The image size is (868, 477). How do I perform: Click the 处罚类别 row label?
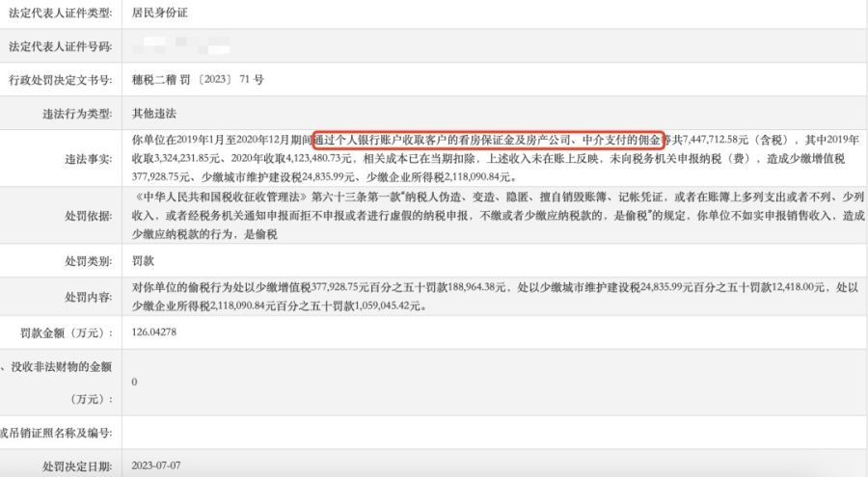pos(89,260)
